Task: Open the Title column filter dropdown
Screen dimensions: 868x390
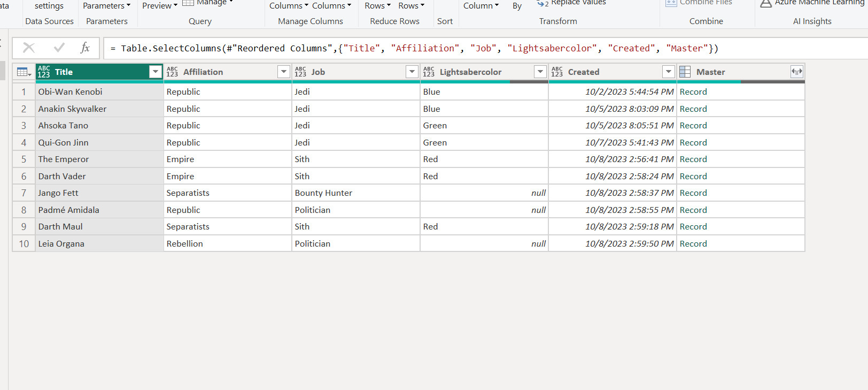Action: (x=156, y=72)
